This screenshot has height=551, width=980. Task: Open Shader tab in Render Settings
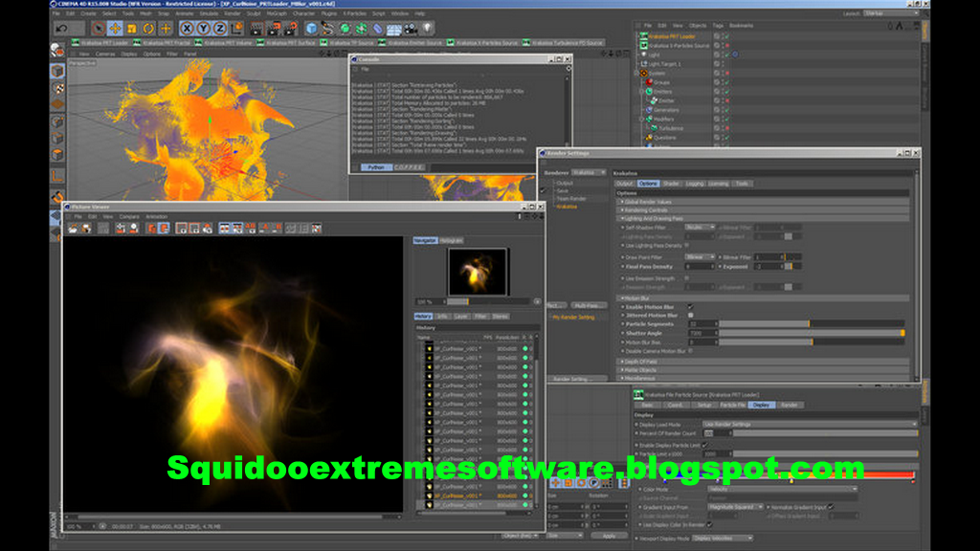(671, 184)
